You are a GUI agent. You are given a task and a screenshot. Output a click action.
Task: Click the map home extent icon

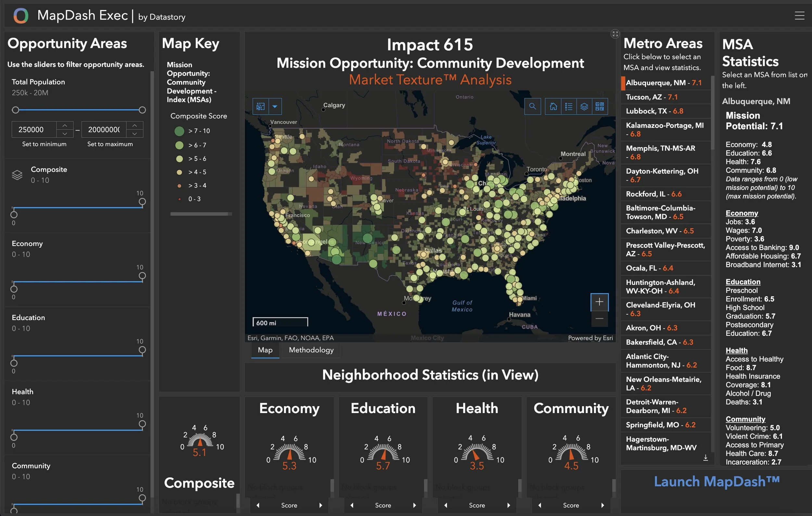pos(553,107)
